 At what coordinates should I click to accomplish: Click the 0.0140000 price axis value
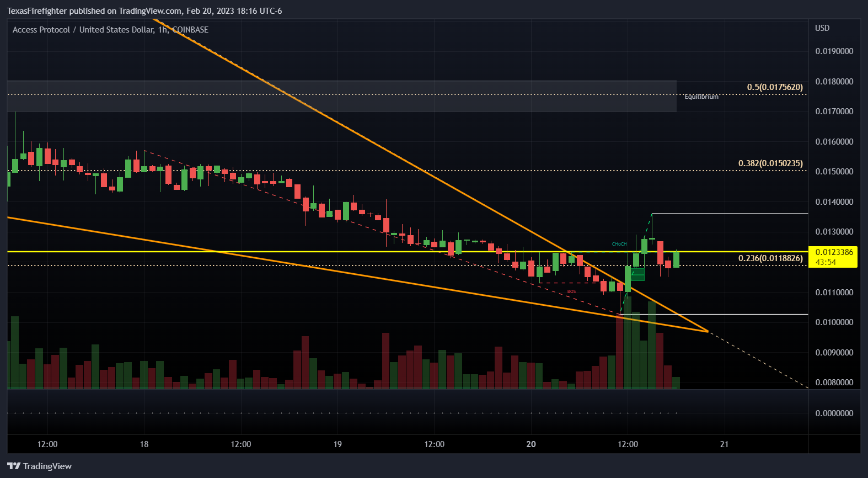tap(834, 202)
